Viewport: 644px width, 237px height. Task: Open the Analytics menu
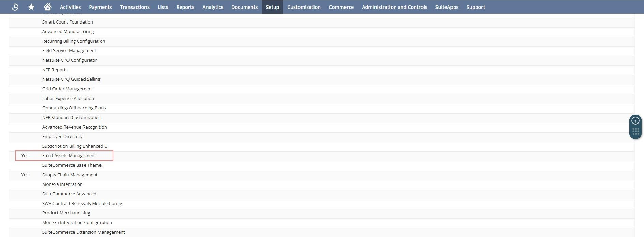[213, 7]
